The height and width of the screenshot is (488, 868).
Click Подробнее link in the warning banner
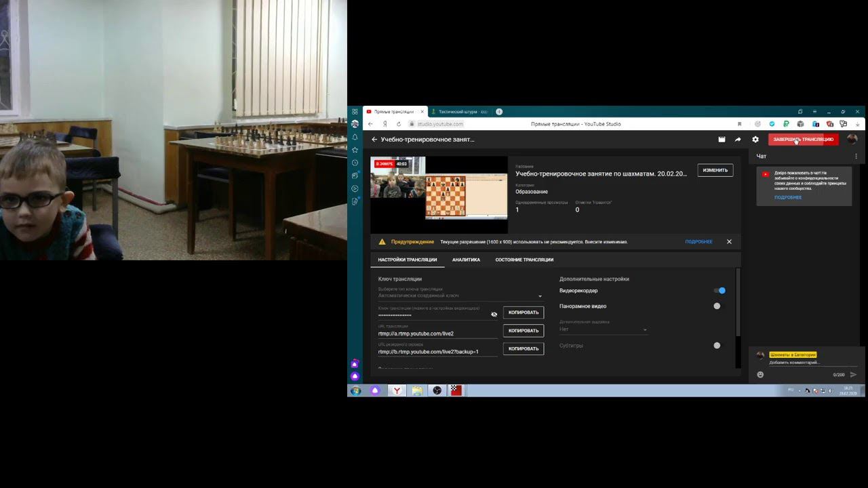point(698,242)
